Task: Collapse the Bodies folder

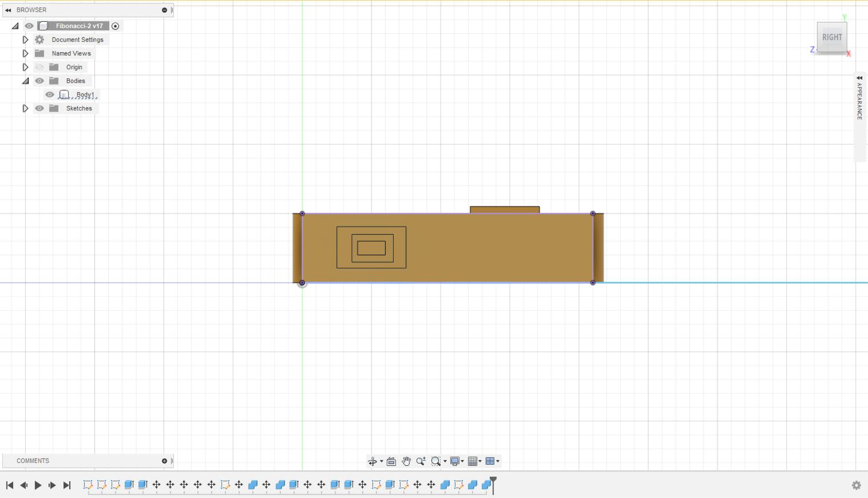Action: (x=25, y=81)
